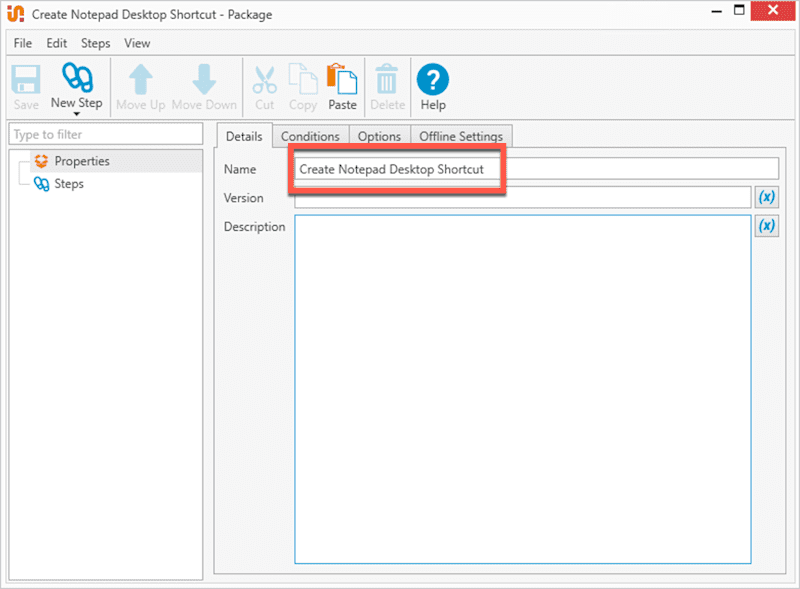This screenshot has height=589, width=800.
Task: Minimize the Package window
Action: [x=716, y=11]
